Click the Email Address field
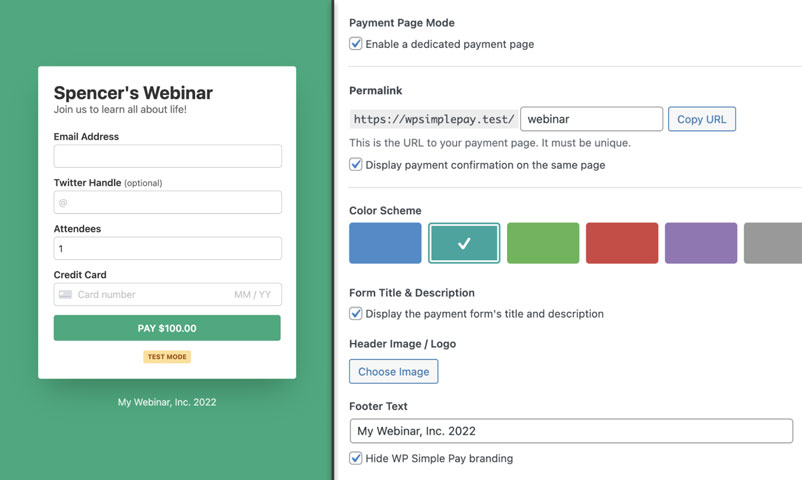The width and height of the screenshot is (802, 480). [x=168, y=156]
